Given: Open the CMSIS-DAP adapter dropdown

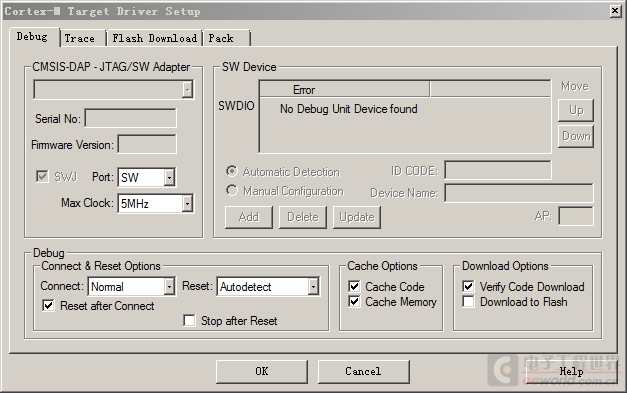Looking at the screenshot, I should click(114, 89).
